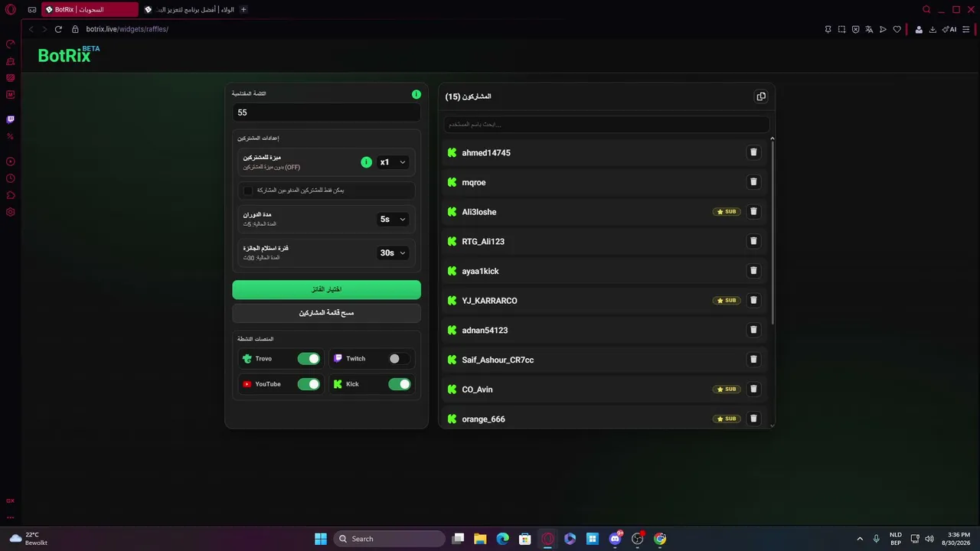This screenshot has width=980, height=551.
Task: Open the x1 subscriber multiplier dropdown
Action: point(393,162)
